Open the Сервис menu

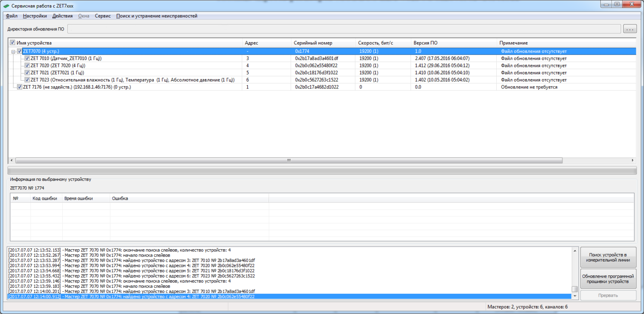click(103, 16)
